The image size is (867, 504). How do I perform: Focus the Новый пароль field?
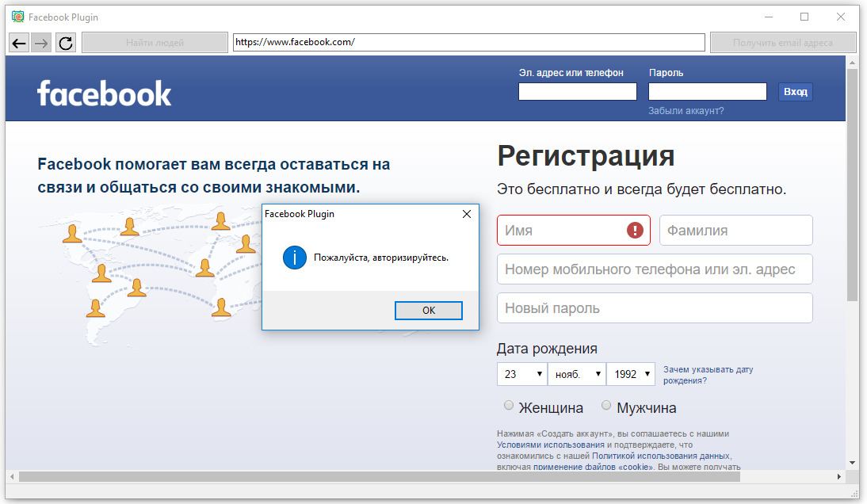655,307
